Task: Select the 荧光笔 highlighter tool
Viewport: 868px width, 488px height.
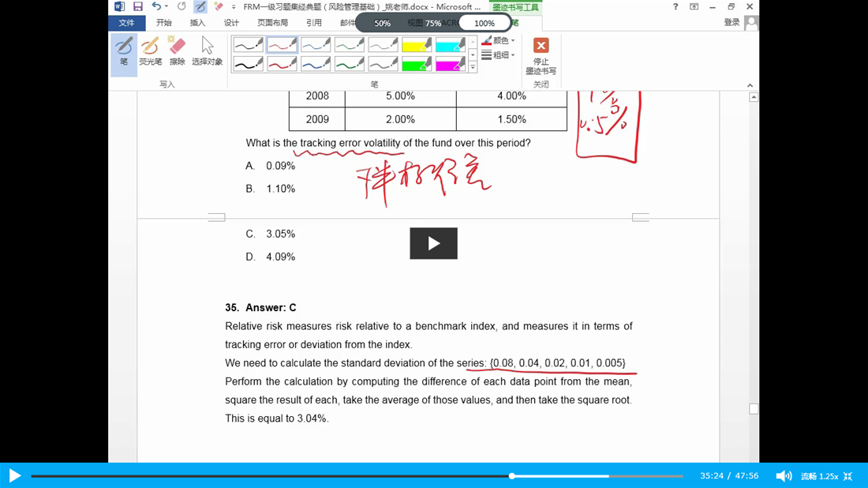Action: click(151, 51)
